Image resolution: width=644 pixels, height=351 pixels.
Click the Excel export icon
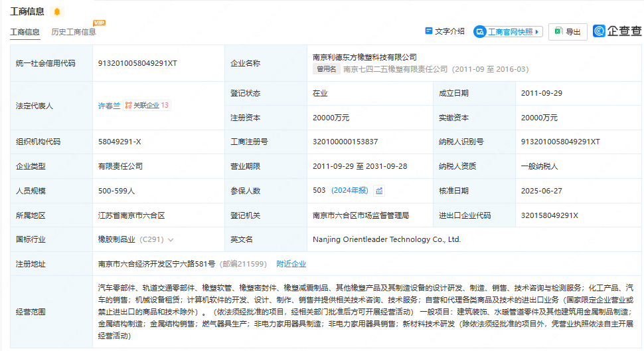tap(558, 31)
